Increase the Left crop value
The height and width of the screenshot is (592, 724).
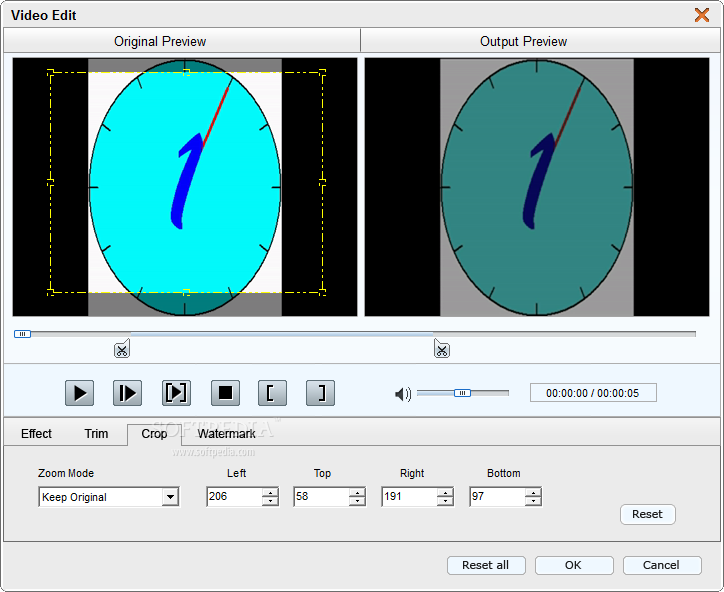(x=270, y=492)
